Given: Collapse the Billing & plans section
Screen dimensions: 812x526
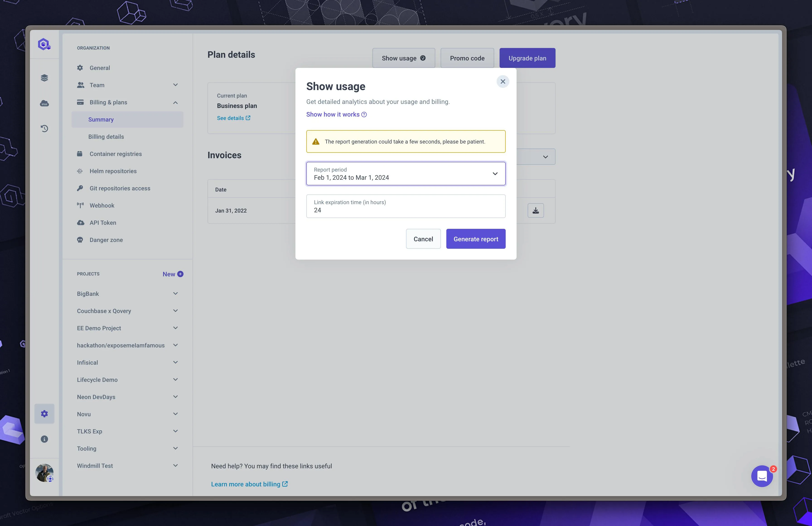Looking at the screenshot, I should 175,102.
